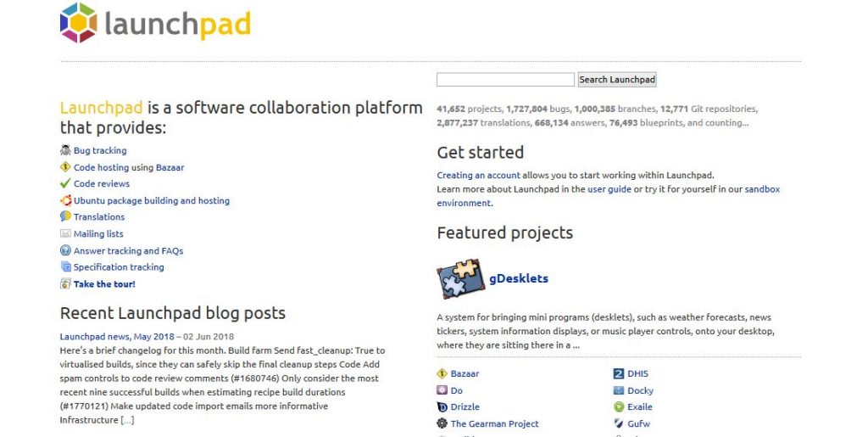Click the 1,000,385 branches statistic
The width and height of the screenshot is (868, 437).
click(615, 109)
